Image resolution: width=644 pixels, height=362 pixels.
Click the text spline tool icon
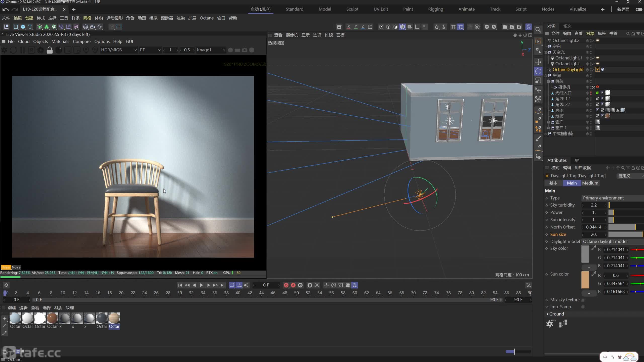pyautogui.click(x=30, y=27)
